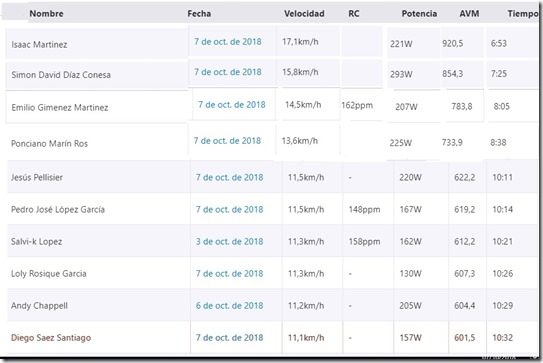
Task: Select the name Diego Saez Santiago
Action: coord(51,338)
